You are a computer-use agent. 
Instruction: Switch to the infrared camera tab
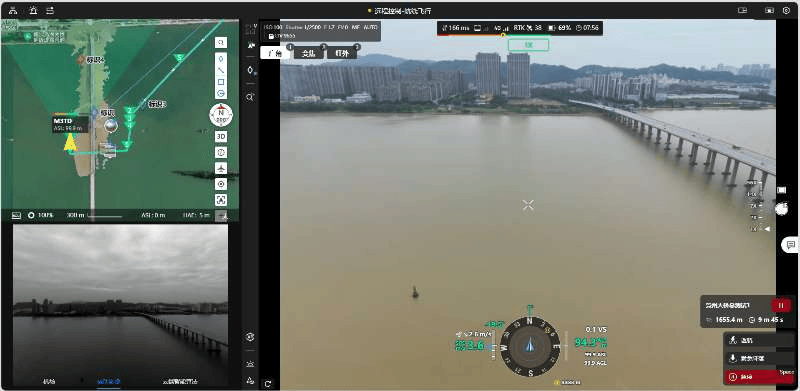[342, 53]
